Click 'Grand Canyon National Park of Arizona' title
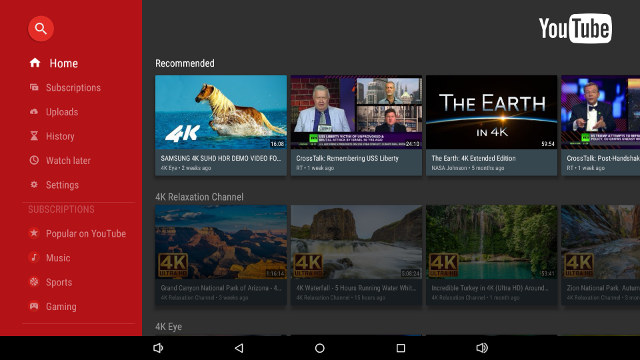 pos(221,288)
